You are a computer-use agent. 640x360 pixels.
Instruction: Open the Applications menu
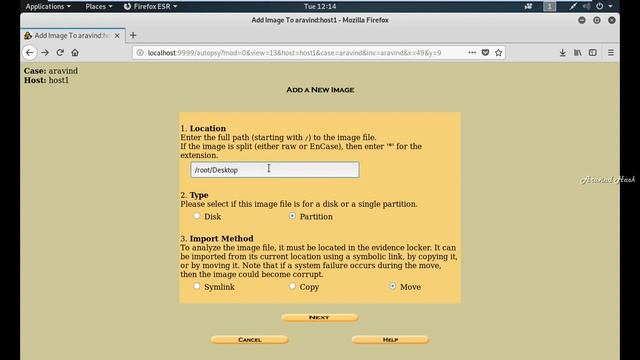point(48,7)
